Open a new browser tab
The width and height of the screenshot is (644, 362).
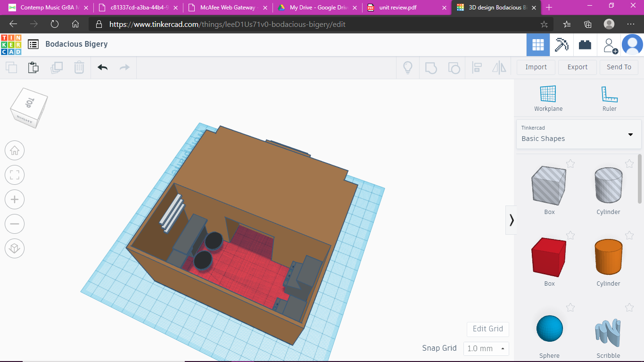pyautogui.click(x=549, y=8)
